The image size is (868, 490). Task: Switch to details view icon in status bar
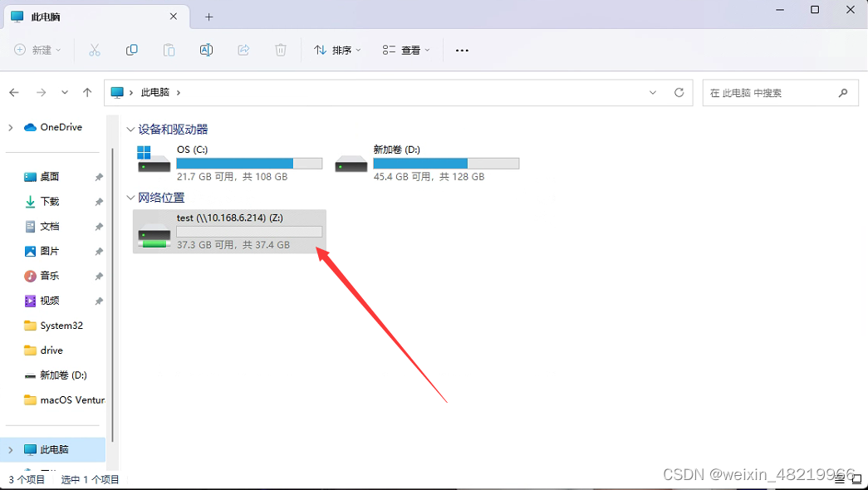click(x=840, y=479)
